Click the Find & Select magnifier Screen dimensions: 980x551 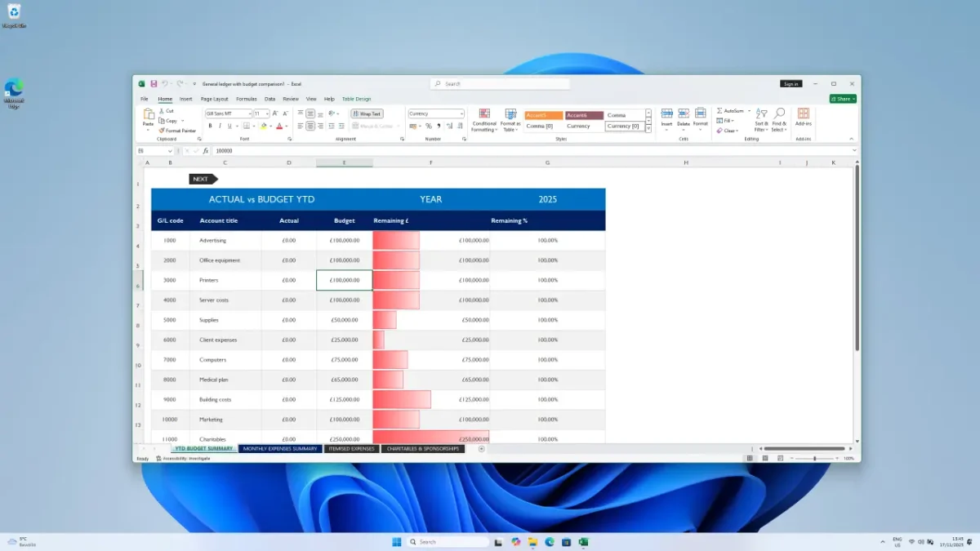(x=779, y=114)
